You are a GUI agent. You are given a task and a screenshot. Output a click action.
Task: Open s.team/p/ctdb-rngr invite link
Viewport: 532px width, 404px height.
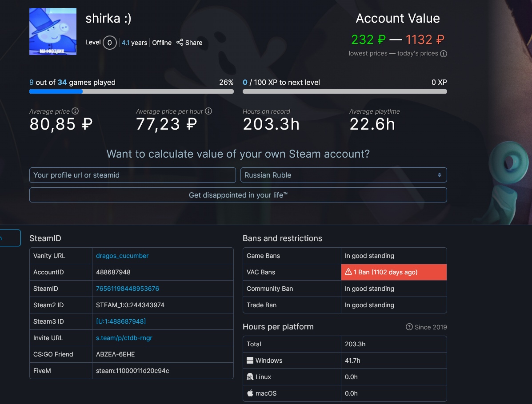pyautogui.click(x=124, y=338)
